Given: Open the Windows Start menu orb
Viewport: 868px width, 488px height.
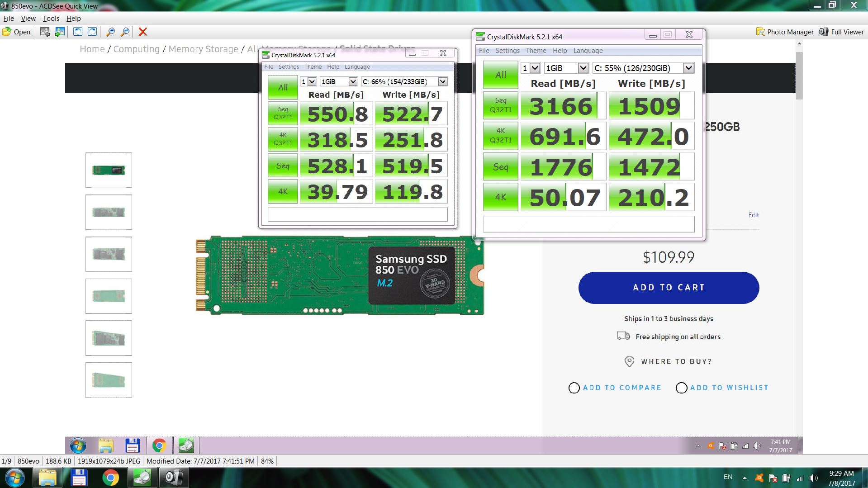Looking at the screenshot, I should click(14, 478).
